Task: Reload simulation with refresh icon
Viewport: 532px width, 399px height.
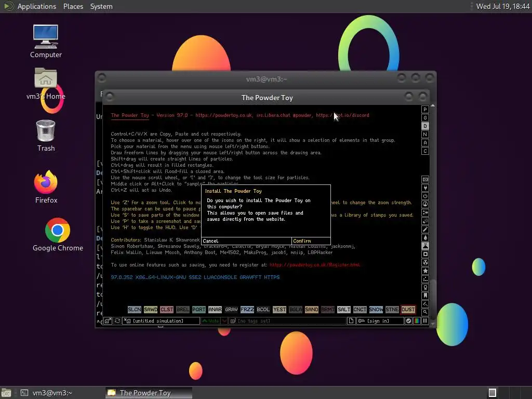Action: tap(117, 321)
